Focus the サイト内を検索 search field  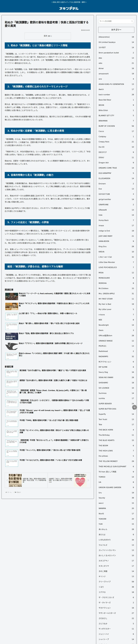click(116, 21)
